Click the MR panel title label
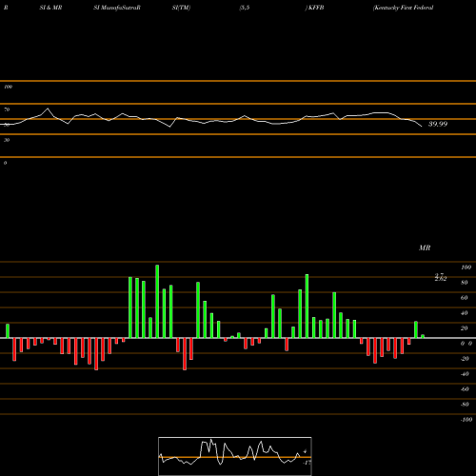The height and width of the screenshot is (476, 476). click(x=425, y=248)
